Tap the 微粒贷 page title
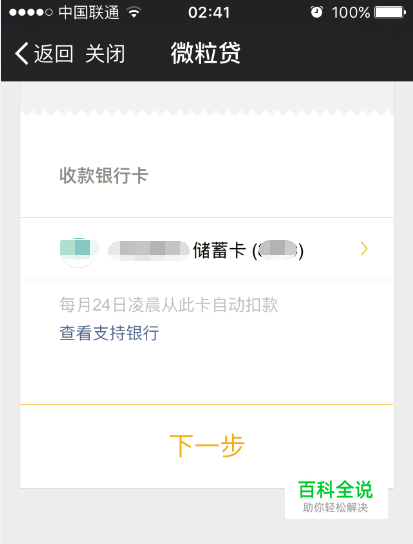The height and width of the screenshot is (544, 413). (x=206, y=53)
